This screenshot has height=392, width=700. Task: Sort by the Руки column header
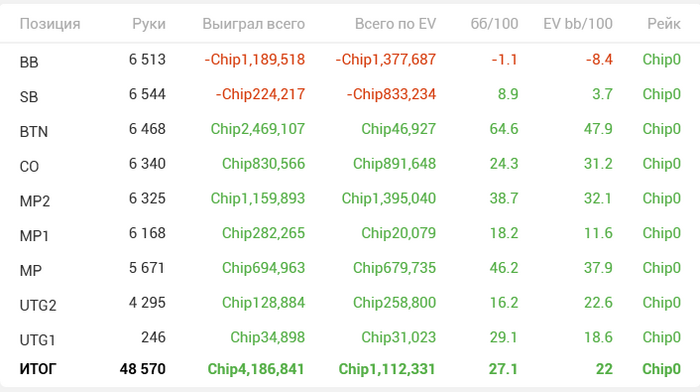pyautogui.click(x=149, y=24)
